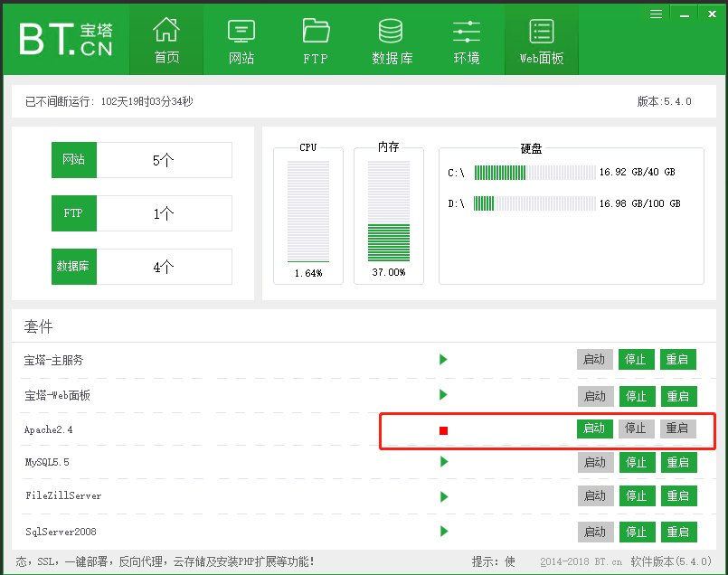Click running status arrow for 宝塔-Web面板

(x=443, y=395)
